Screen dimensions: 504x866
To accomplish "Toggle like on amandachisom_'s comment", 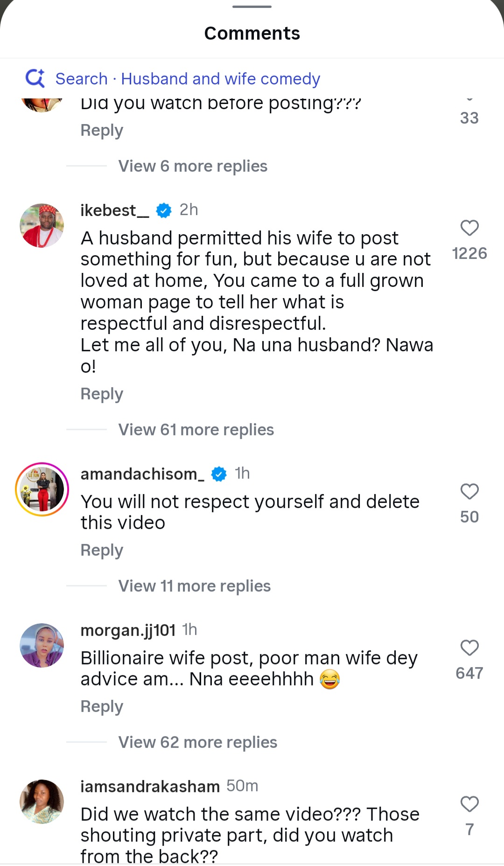I will point(469,491).
